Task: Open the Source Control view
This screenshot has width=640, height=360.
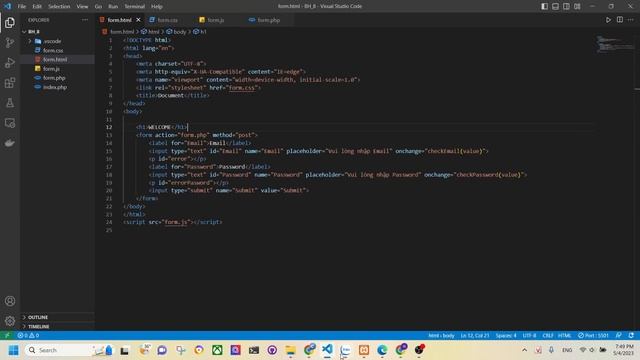Action: tap(10, 42)
